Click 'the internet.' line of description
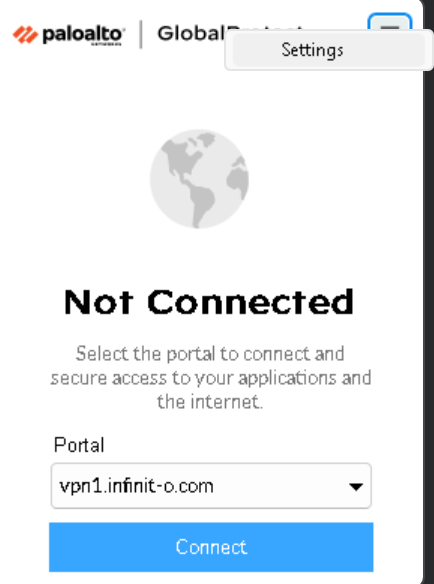The width and height of the screenshot is (434, 584). (x=210, y=402)
